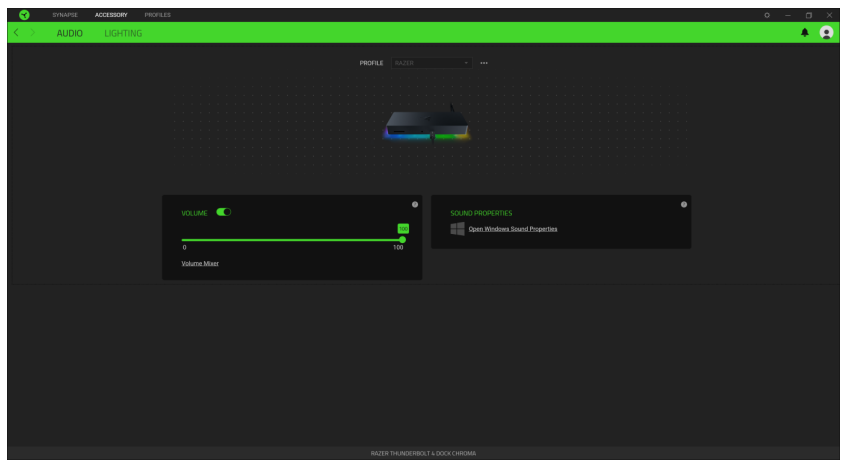Go back with the left arrow
Image resolution: width=847 pixels, height=465 pixels.
(16, 32)
